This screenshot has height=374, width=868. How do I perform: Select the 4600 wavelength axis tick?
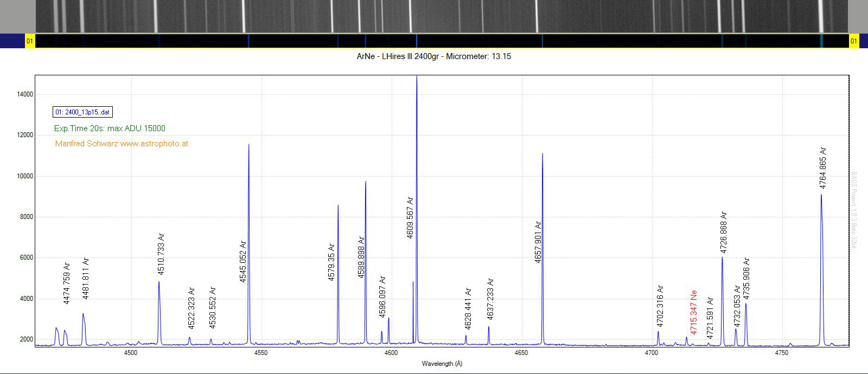tap(391, 353)
